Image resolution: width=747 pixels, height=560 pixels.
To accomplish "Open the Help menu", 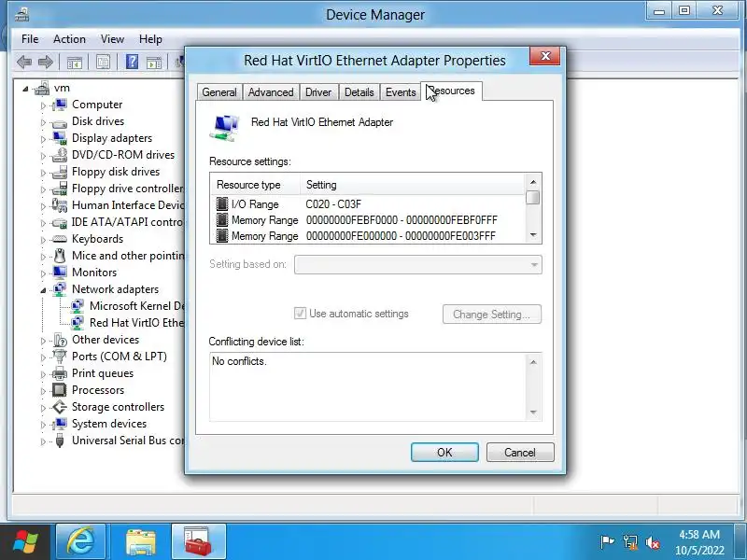I will pyautogui.click(x=150, y=39).
